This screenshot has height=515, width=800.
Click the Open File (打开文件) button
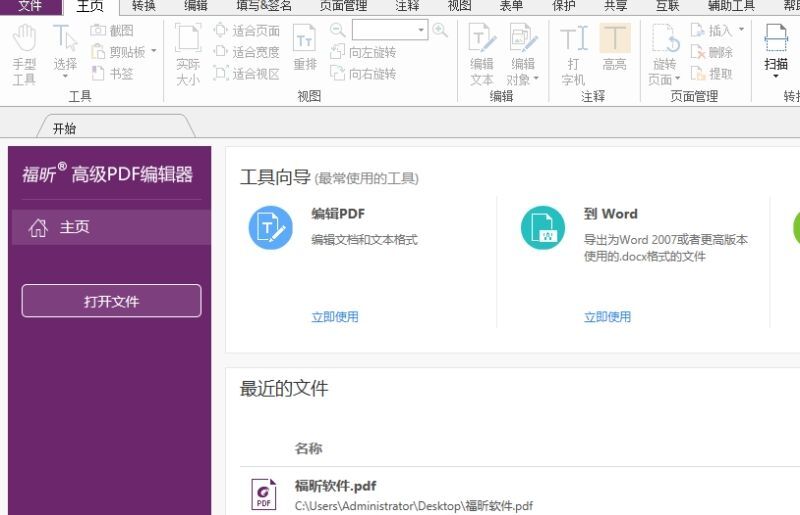coord(111,301)
